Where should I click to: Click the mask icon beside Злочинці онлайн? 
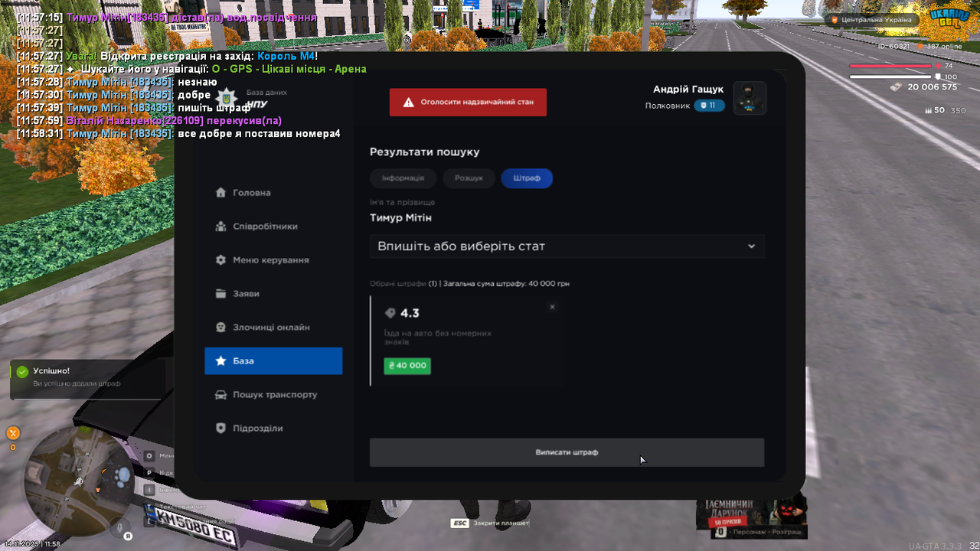coord(220,328)
